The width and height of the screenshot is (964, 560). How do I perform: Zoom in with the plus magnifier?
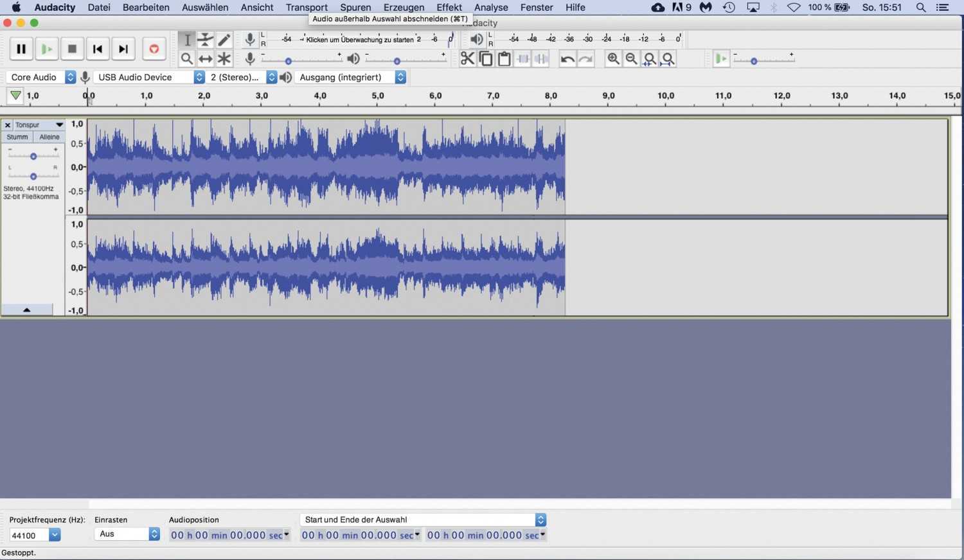(613, 59)
